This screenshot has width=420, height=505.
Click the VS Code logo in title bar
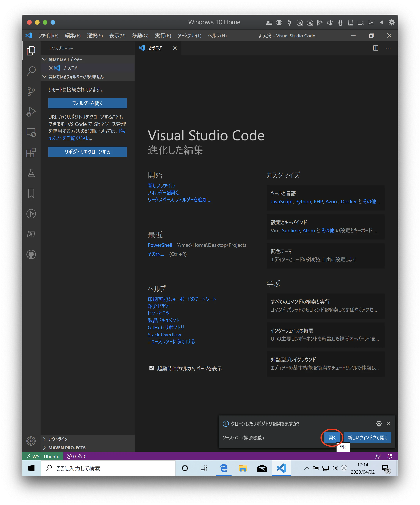pos(29,36)
